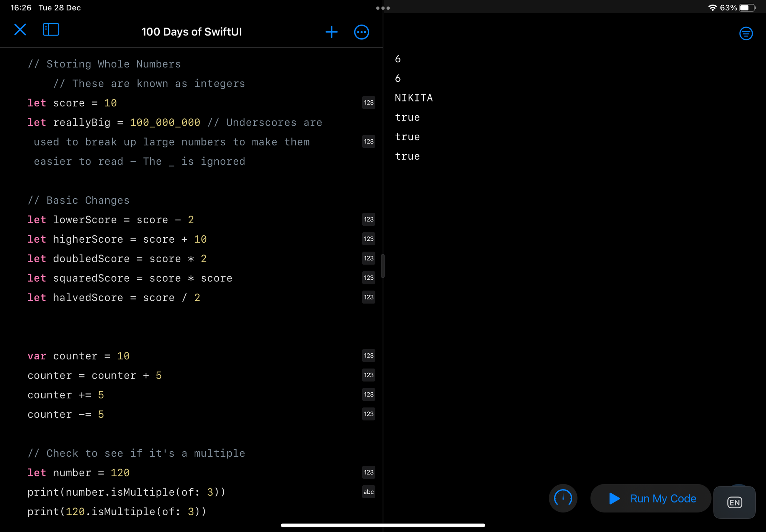Click '// Check to see if it's a multiple'
The width and height of the screenshot is (766, 532).
136,453
